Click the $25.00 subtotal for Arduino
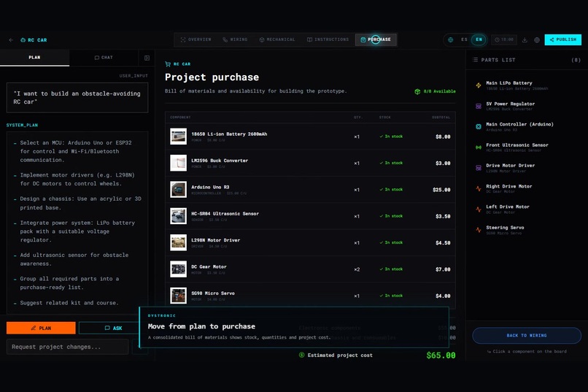This screenshot has height=392, width=588. click(441, 190)
